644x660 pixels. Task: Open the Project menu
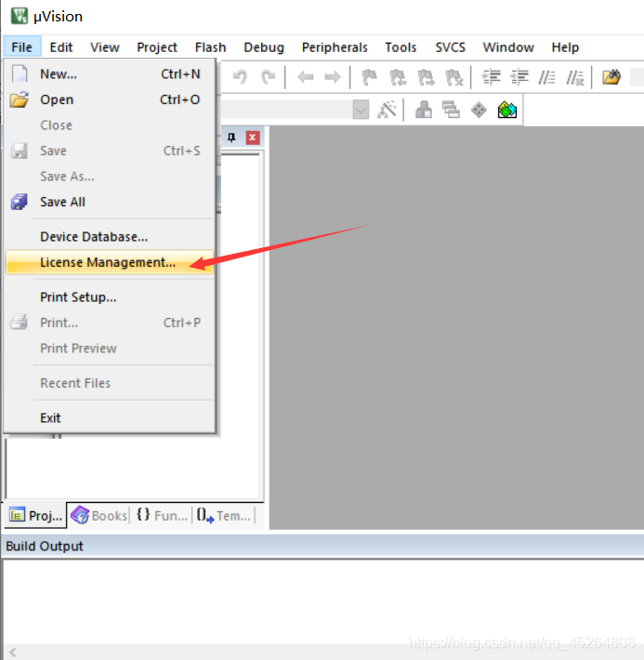[x=157, y=47]
